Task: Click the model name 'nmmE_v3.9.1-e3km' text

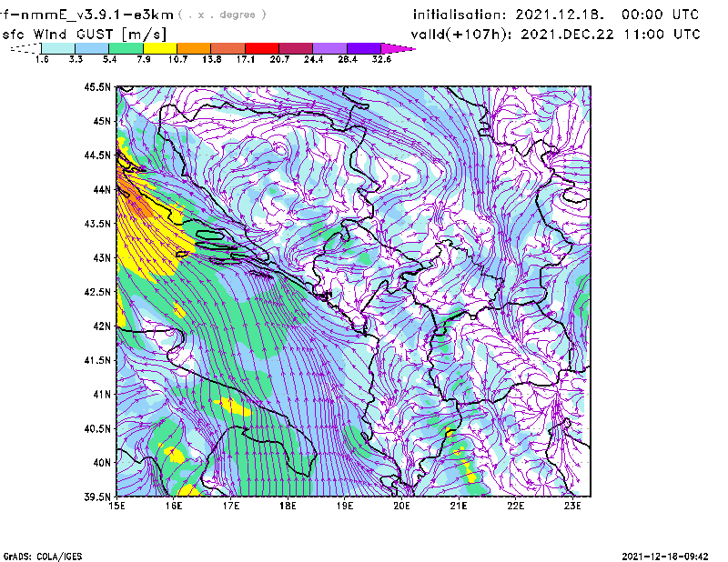Action: tap(97, 15)
